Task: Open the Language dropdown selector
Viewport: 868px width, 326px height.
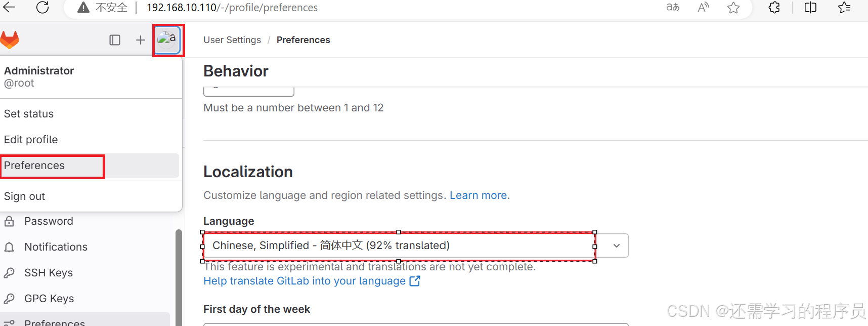Action: tap(416, 246)
